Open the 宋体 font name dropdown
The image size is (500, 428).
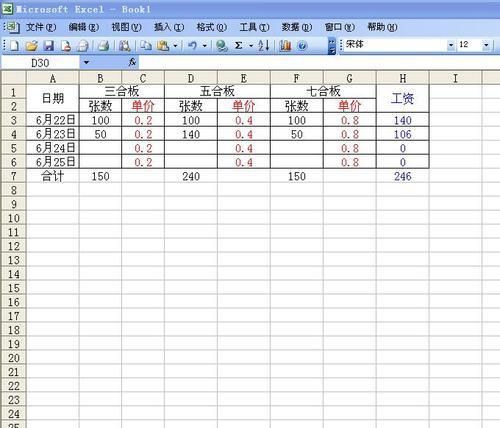click(451, 45)
